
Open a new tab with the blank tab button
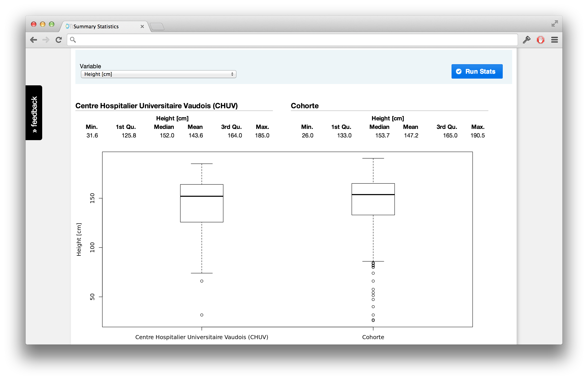pos(157,27)
